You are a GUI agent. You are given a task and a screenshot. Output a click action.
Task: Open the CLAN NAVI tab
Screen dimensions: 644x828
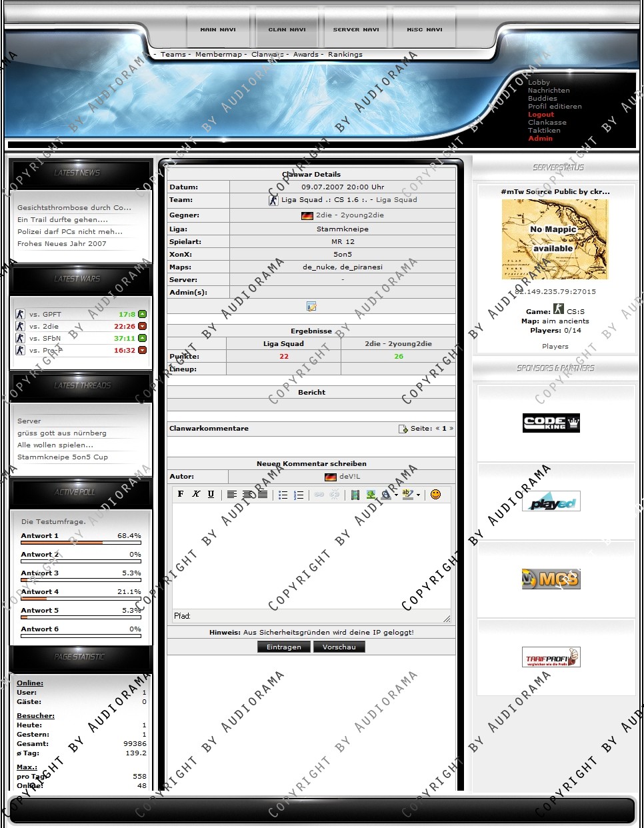click(287, 29)
